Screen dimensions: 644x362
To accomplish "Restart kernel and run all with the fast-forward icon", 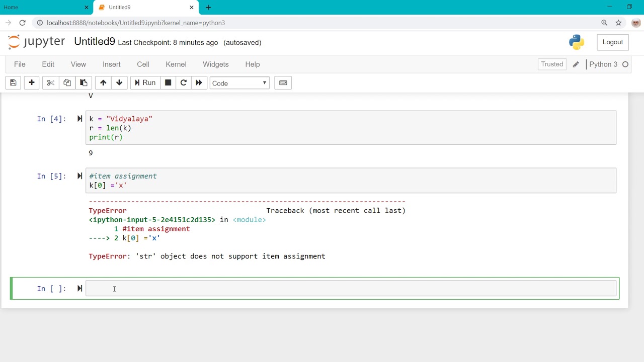I will (x=199, y=83).
